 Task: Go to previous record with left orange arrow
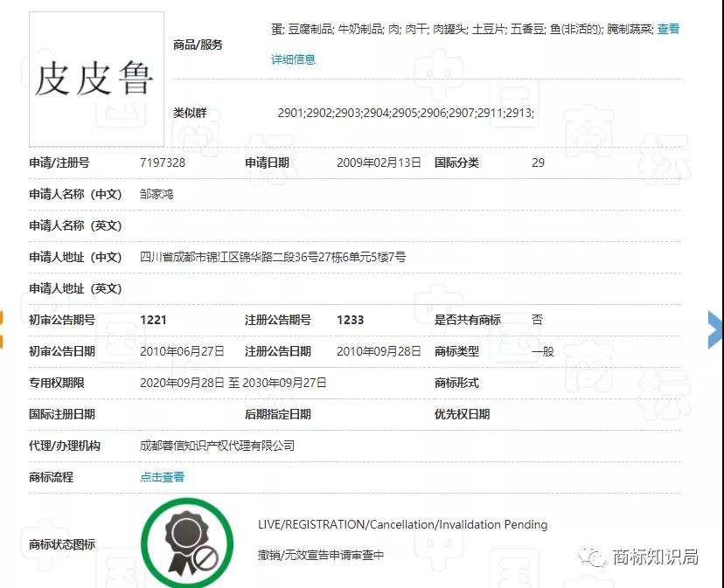[2, 329]
